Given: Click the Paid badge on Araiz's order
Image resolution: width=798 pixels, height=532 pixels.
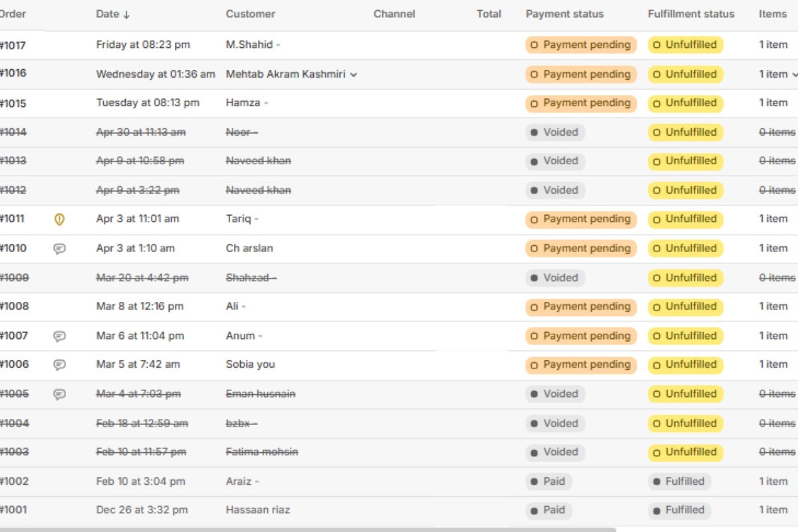Looking at the screenshot, I should click(549, 481).
